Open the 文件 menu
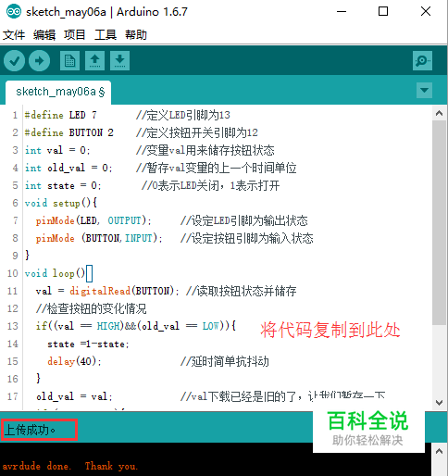 14,34
